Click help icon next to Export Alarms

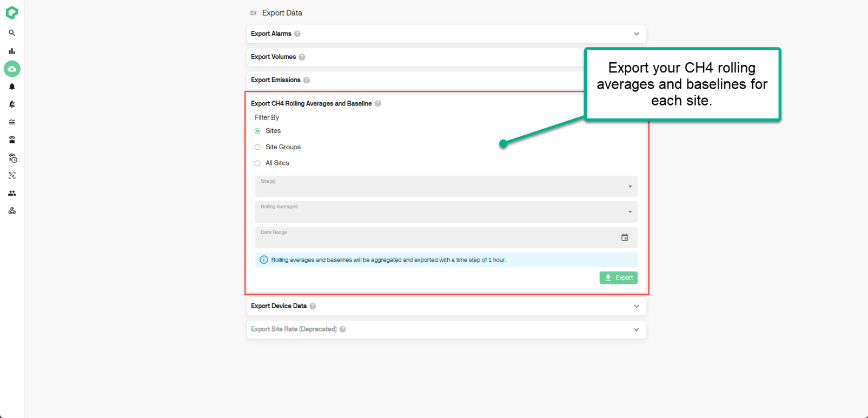coord(297,34)
